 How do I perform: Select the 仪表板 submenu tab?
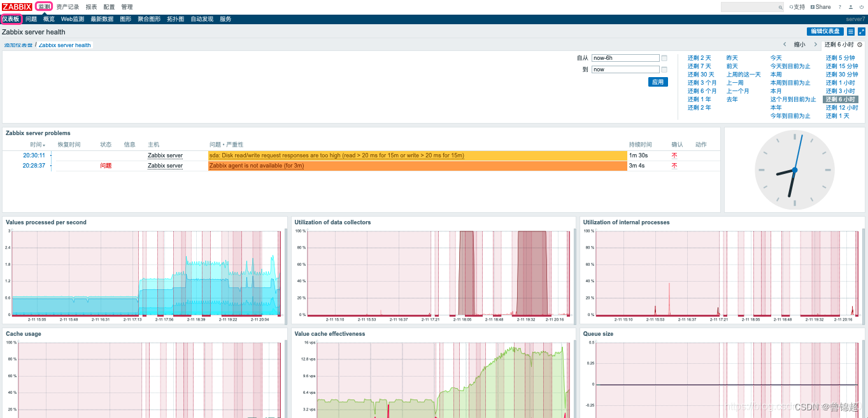coord(11,20)
